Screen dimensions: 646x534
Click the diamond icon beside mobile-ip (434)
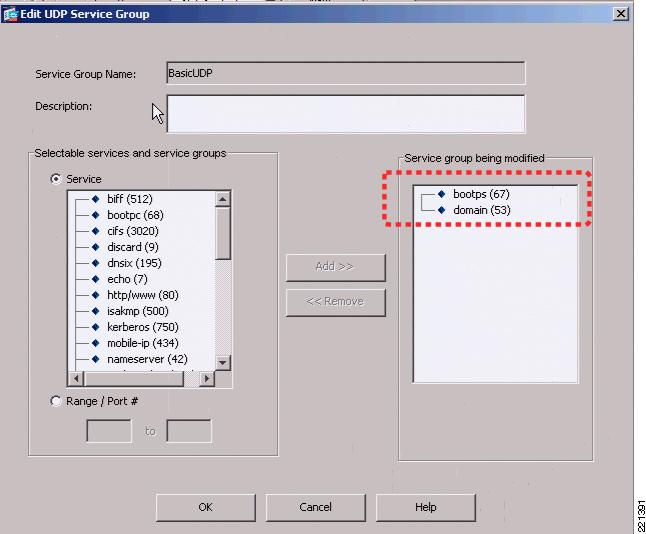pyautogui.click(x=96, y=343)
